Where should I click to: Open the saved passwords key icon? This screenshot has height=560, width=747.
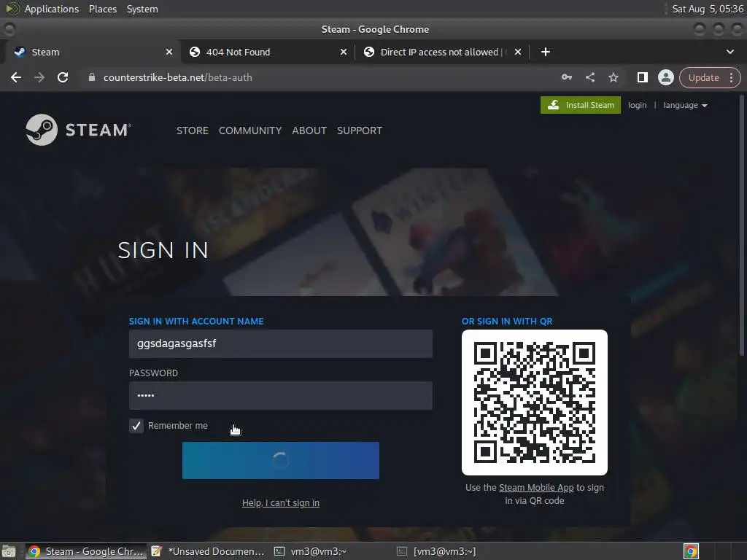(x=566, y=77)
